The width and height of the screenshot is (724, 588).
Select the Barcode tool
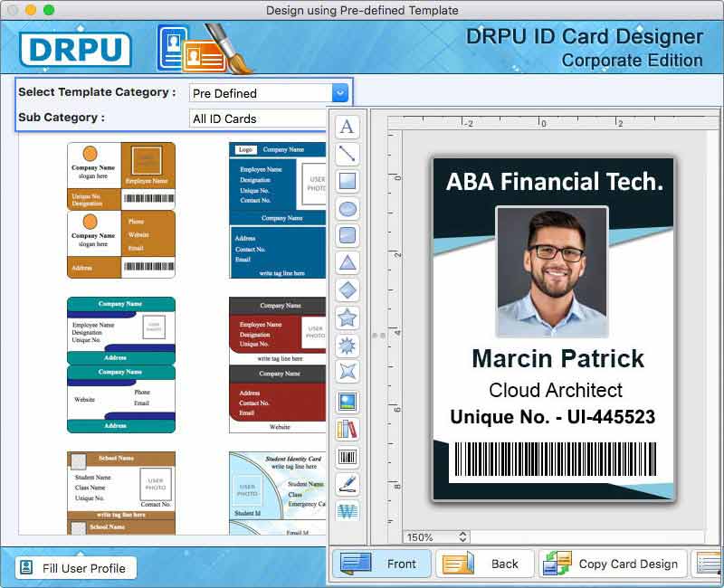click(x=348, y=457)
